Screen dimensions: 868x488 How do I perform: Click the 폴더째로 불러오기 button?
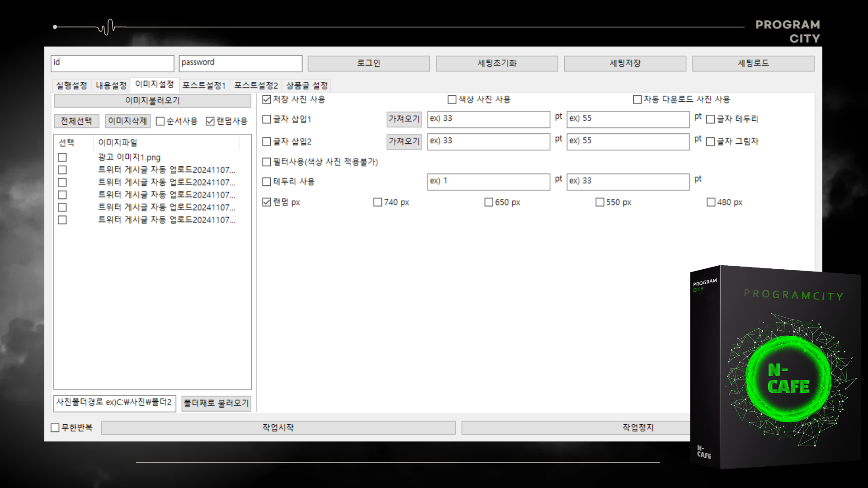point(216,403)
